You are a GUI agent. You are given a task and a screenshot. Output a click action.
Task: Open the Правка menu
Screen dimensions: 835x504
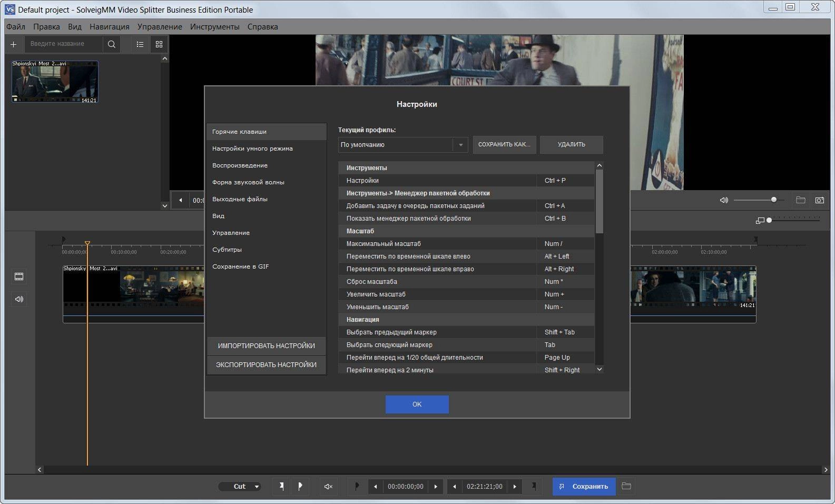(46, 27)
